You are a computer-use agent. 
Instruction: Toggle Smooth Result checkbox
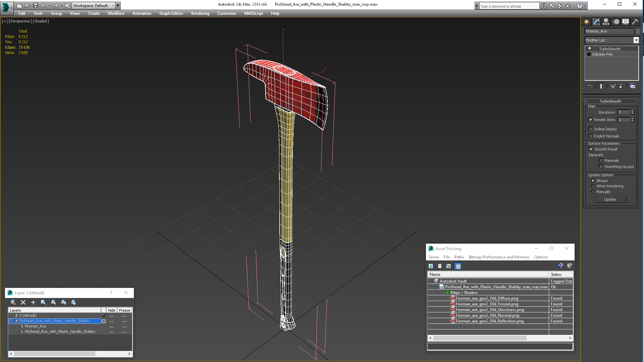(x=591, y=149)
